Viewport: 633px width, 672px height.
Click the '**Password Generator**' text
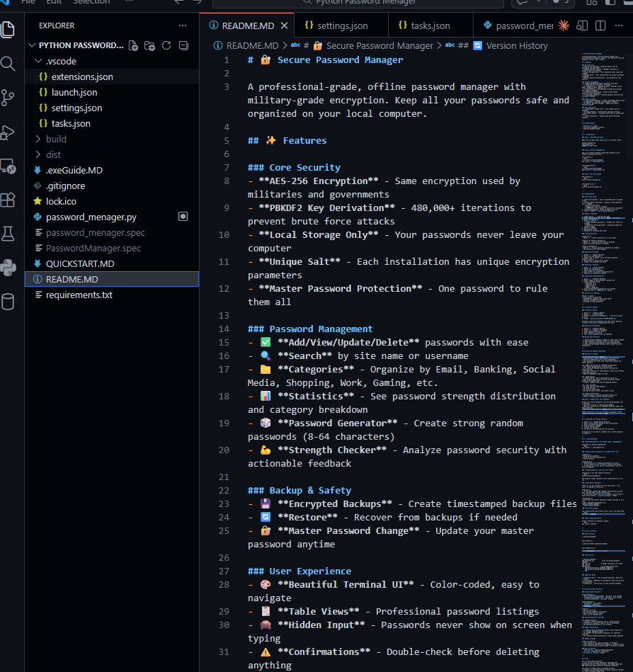click(337, 423)
